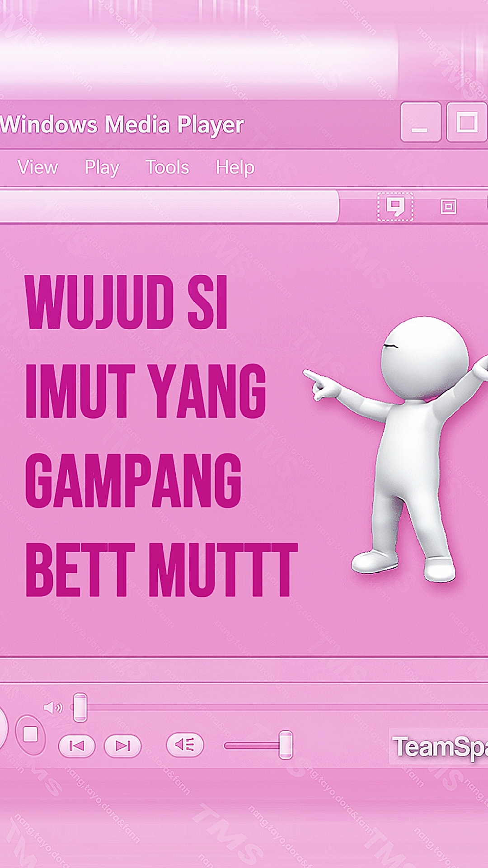Click the BETT MUTTT text line
This screenshot has width=488, height=868.
click(161, 570)
